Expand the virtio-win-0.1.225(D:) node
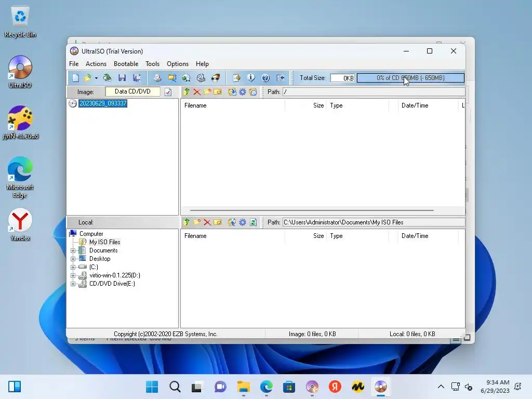The height and width of the screenshot is (399, 532). [73, 275]
